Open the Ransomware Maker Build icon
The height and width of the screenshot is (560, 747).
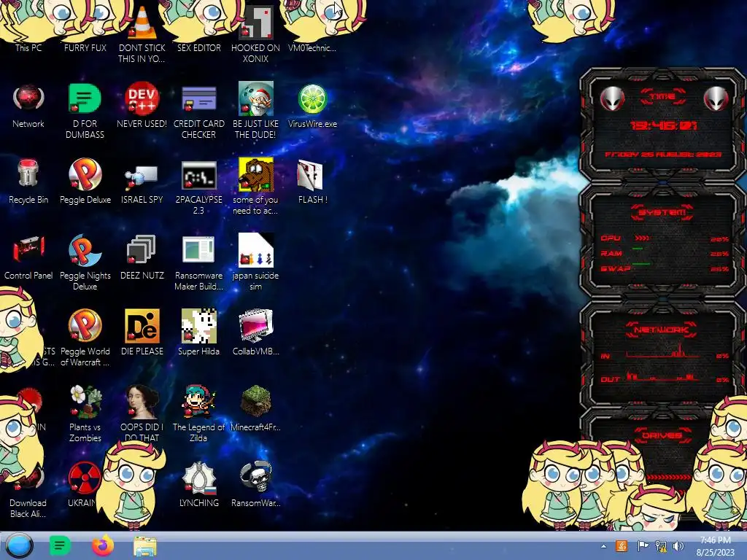click(x=198, y=250)
